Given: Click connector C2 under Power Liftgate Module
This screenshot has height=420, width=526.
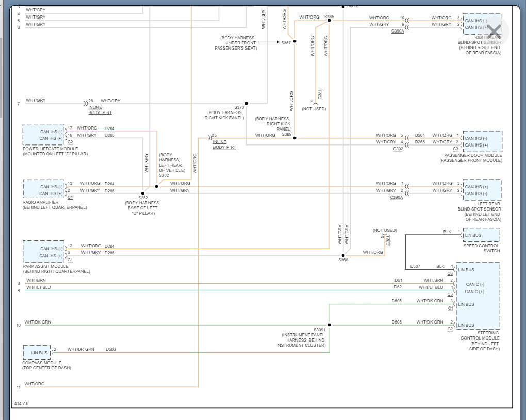Looking at the screenshot, I should click(70, 142).
